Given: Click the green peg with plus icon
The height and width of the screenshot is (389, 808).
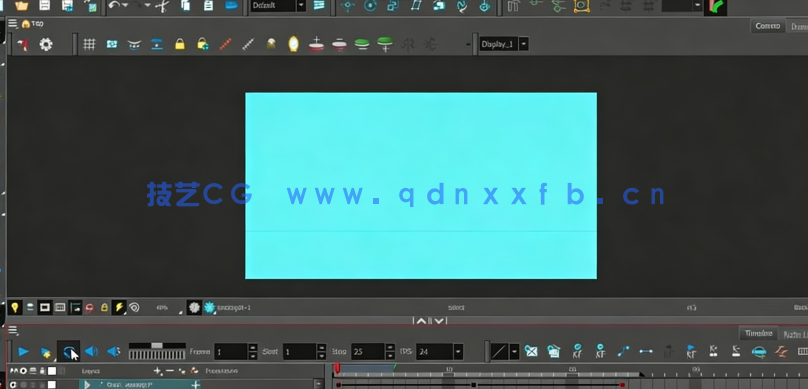Looking at the screenshot, I should click(x=385, y=44).
